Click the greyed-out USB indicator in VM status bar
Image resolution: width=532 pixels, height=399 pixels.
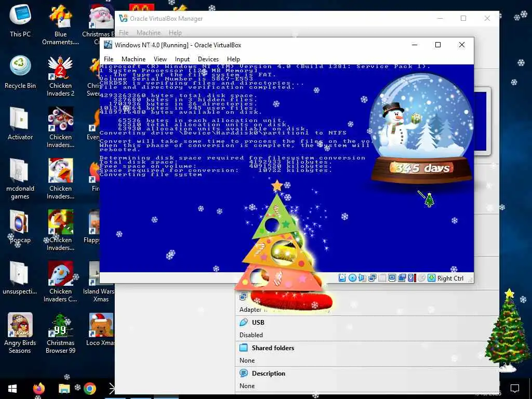(x=382, y=278)
